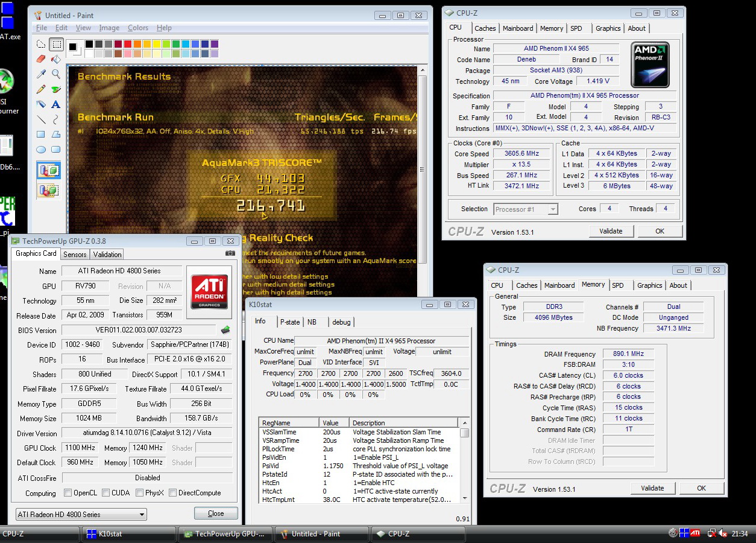Click Validate in the CPU-Z Memory window
The width and height of the screenshot is (756, 543).
[x=652, y=488]
